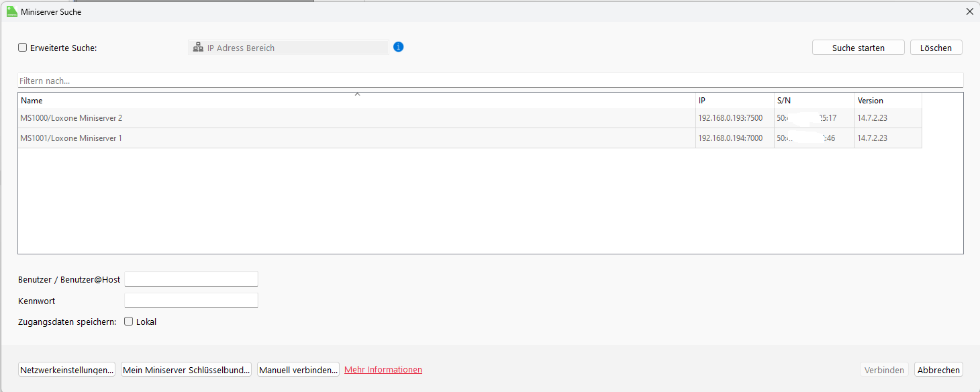This screenshot has height=392, width=980.
Task: Sort by the S/N column header
Action: coord(814,101)
